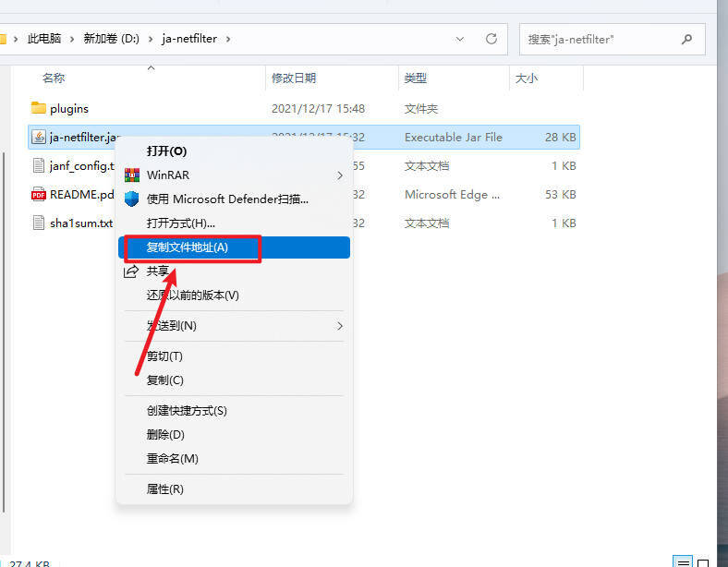Select 属性(R) in the context menu
Image resolution: width=728 pixels, height=567 pixels.
(x=165, y=489)
